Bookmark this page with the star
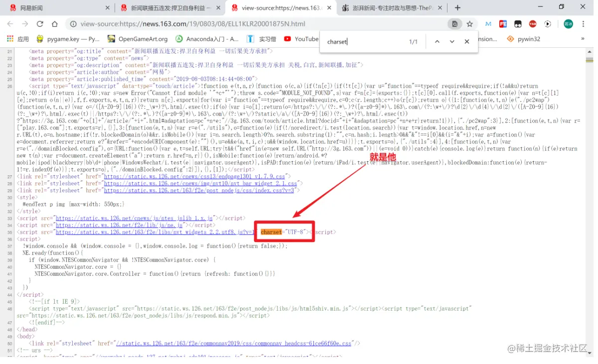The height and width of the screenshot is (364, 598). pos(469,24)
